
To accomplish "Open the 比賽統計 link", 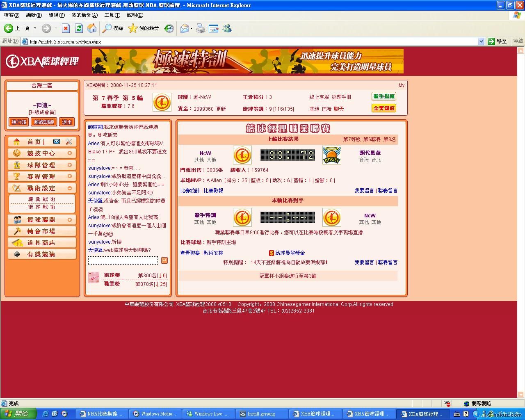I will click(x=190, y=191).
